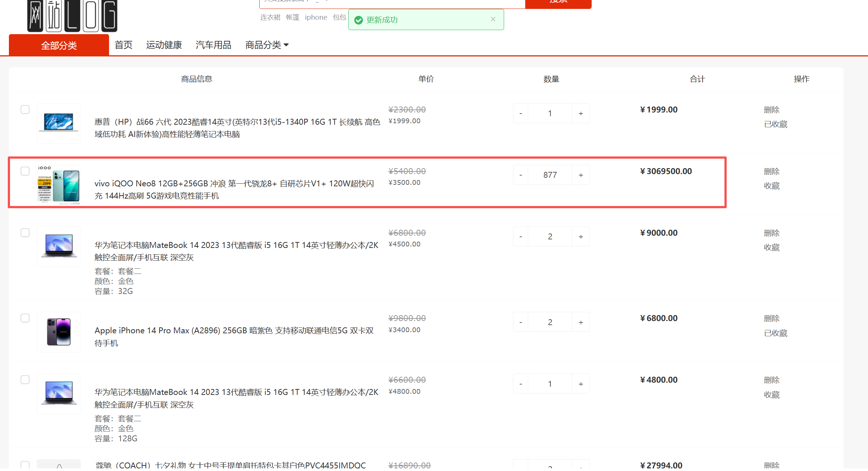Select checkbox for HP 战66 laptop
The height and width of the screenshot is (471, 868).
[x=25, y=109]
